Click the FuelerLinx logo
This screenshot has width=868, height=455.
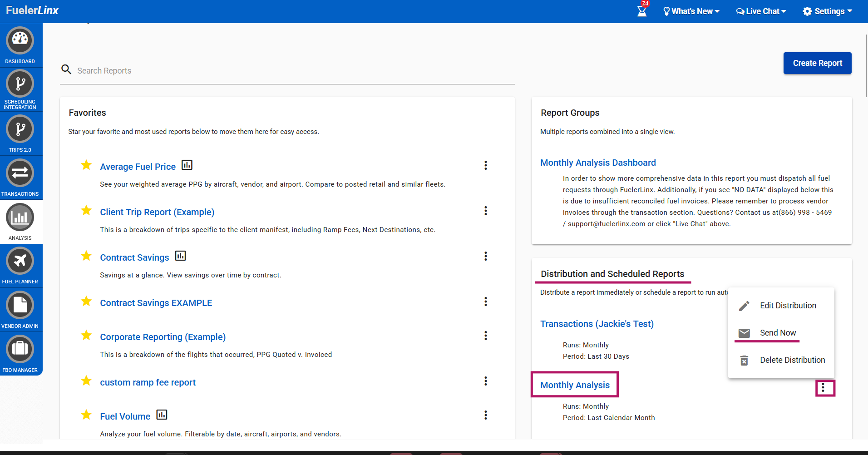[x=32, y=10]
